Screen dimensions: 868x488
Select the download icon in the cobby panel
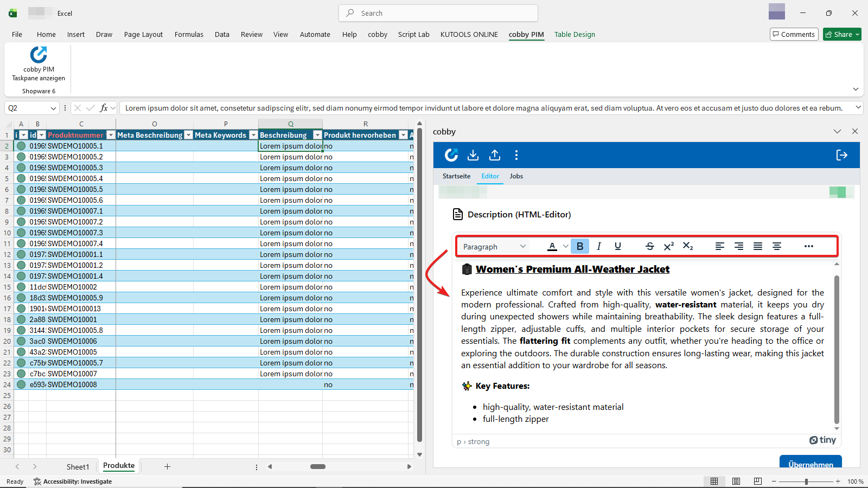[x=473, y=155]
